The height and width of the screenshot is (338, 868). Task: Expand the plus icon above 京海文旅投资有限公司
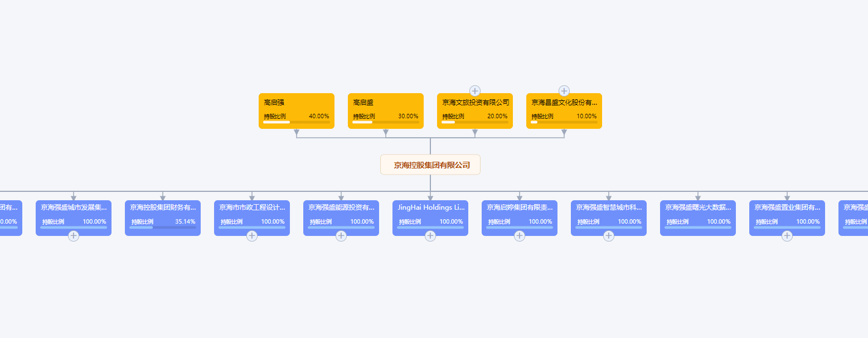[x=474, y=90]
